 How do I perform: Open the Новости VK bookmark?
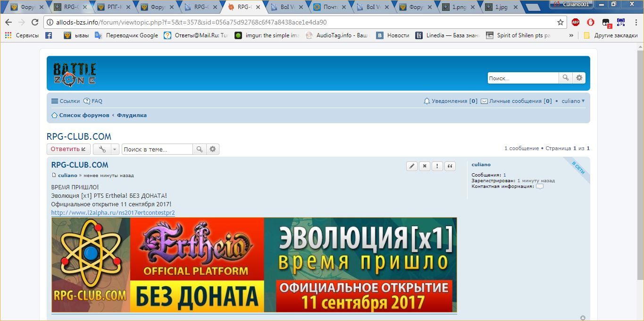click(393, 35)
